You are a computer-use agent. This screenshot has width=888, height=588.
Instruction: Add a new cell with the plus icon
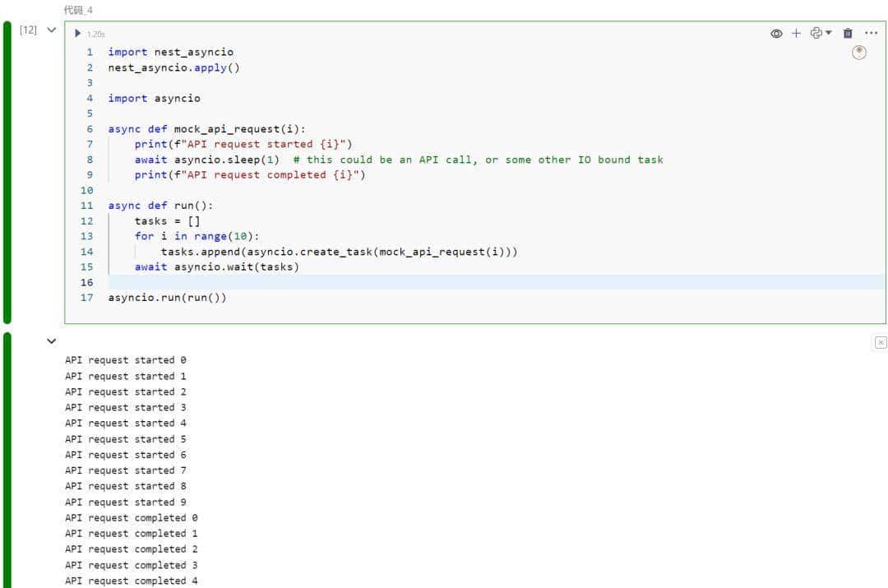click(796, 34)
